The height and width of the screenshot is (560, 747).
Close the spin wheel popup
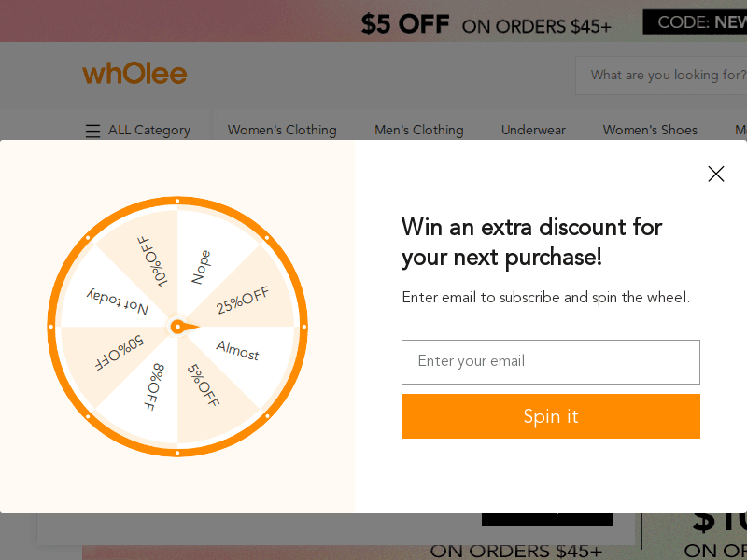coord(716,174)
